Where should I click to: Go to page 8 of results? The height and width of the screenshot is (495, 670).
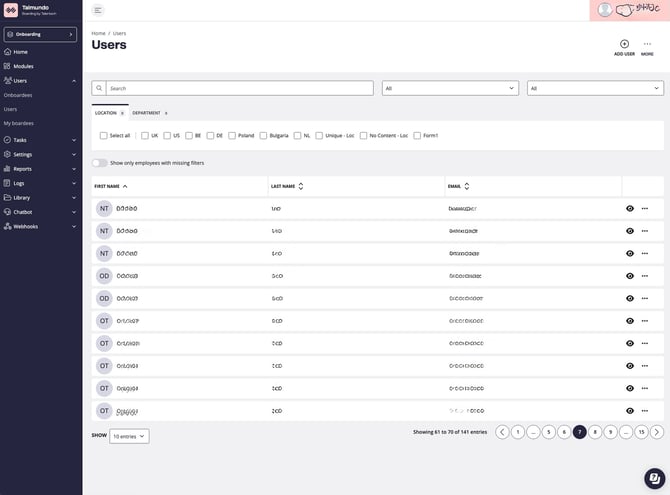(595, 432)
